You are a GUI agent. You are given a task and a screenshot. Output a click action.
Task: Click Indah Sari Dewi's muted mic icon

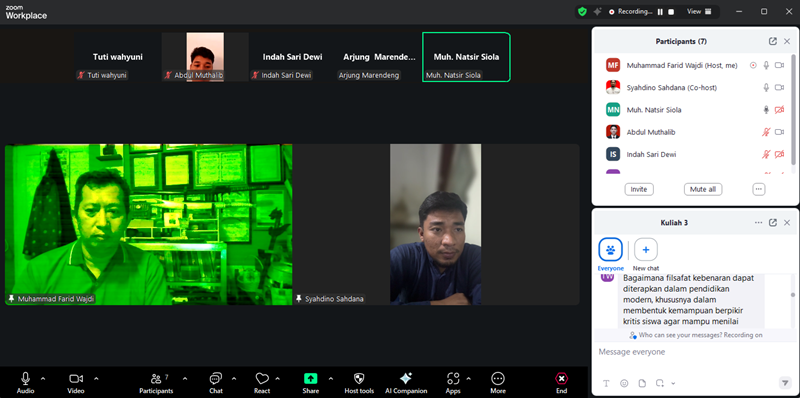tap(766, 154)
